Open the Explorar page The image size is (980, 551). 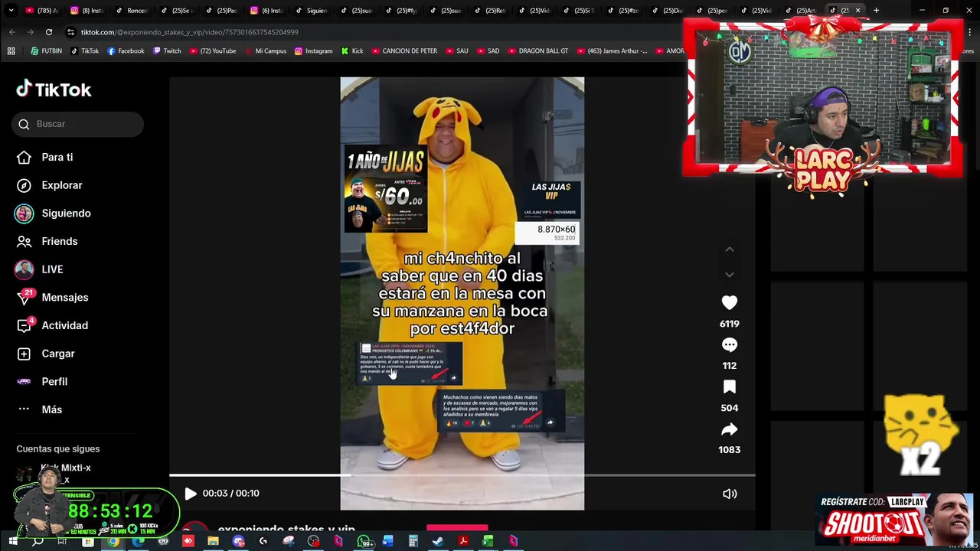pos(50,185)
